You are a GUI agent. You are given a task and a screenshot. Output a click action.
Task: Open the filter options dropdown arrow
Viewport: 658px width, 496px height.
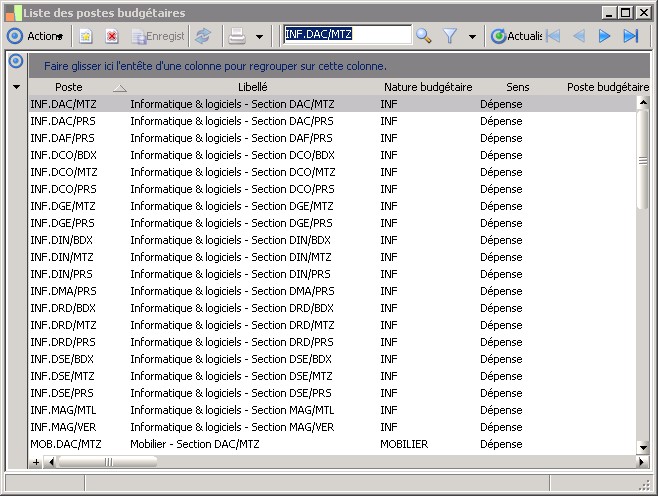pos(472,37)
